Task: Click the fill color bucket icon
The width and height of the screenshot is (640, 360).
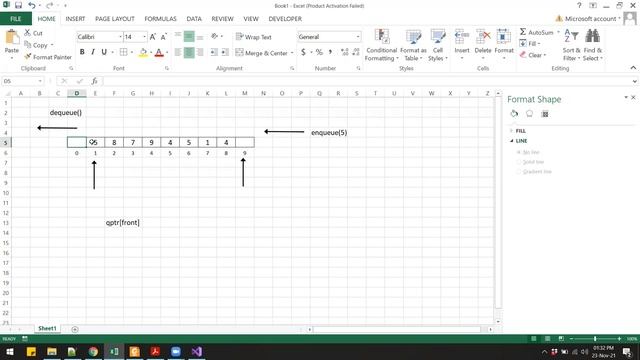Action: point(143,52)
